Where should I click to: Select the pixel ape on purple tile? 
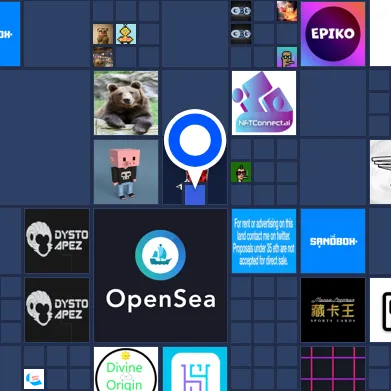[287, 57]
